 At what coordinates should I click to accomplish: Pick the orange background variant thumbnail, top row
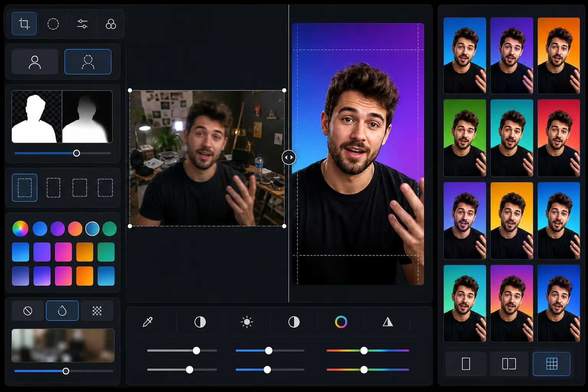559,56
